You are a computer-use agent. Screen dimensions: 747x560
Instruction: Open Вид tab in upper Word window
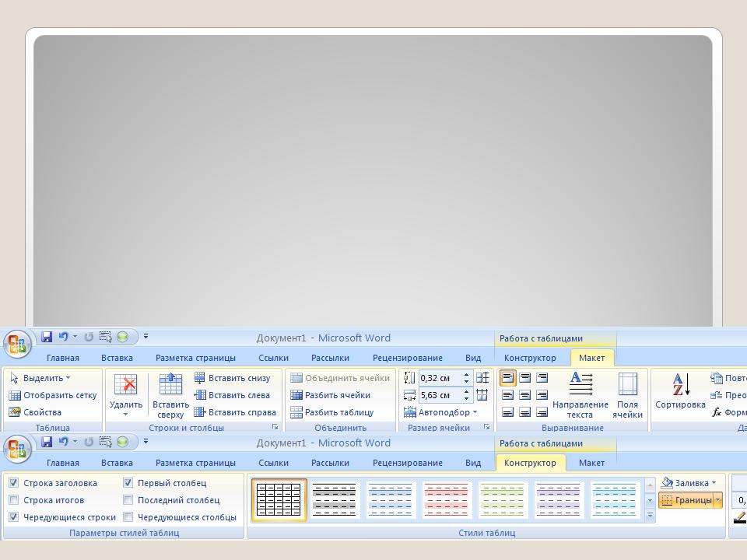pyautogui.click(x=473, y=358)
